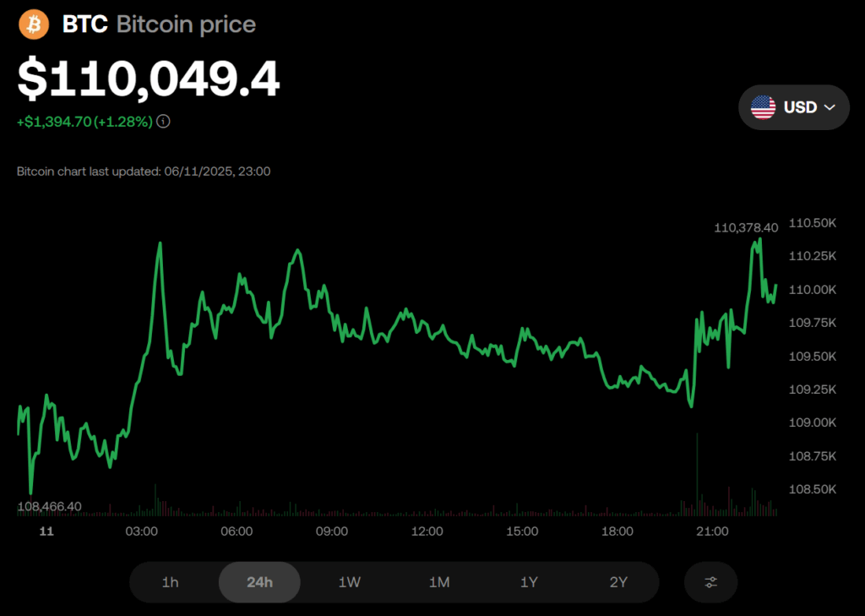This screenshot has height=616, width=865.
Task: Open the chart settings sliders icon
Action: click(710, 582)
